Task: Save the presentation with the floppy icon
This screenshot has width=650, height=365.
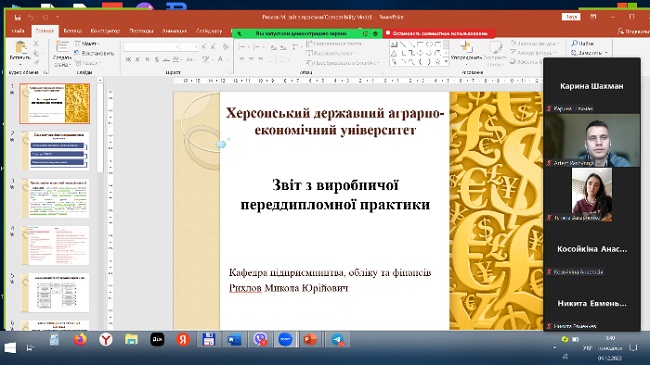Action: [18, 17]
